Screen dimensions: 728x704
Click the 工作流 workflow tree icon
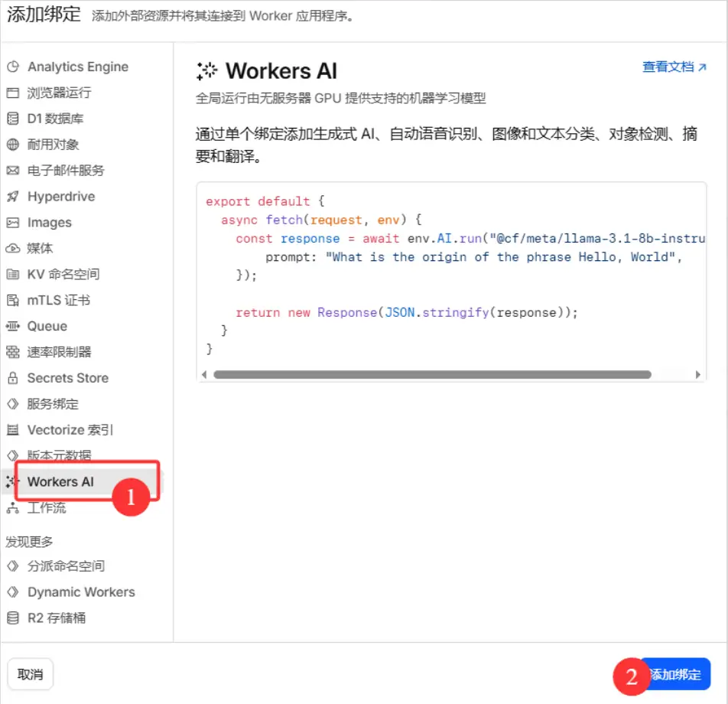[13, 508]
